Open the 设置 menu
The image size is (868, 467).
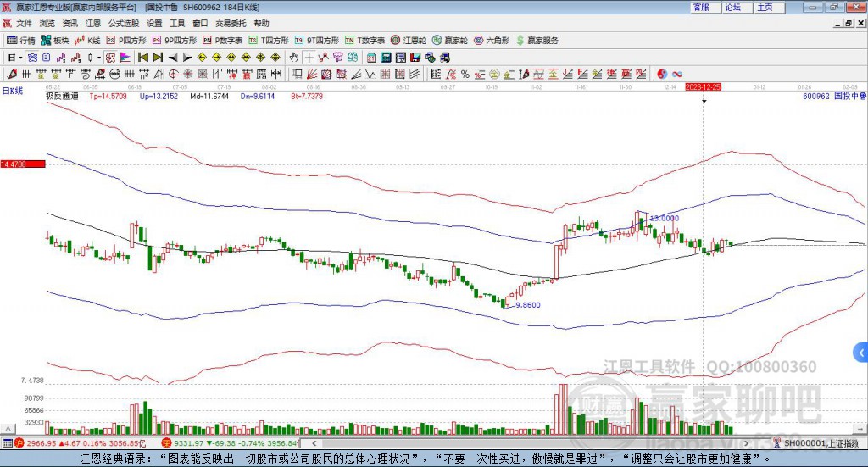[154, 23]
